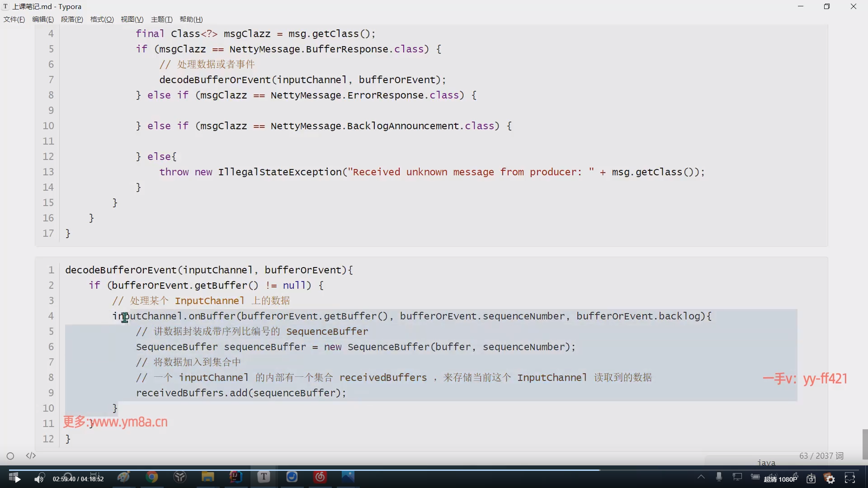Open NetEase Cloud Music taskbar icon
This screenshot has height=488, width=868.
[x=320, y=477]
